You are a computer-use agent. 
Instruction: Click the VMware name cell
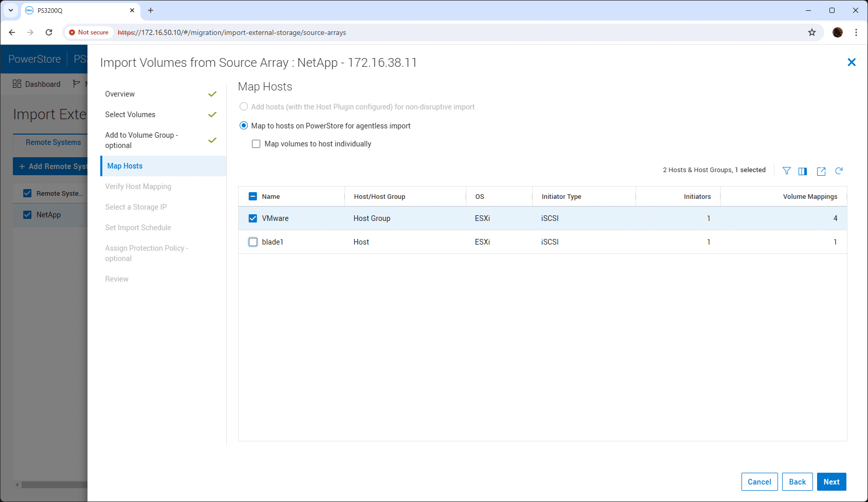(x=275, y=218)
